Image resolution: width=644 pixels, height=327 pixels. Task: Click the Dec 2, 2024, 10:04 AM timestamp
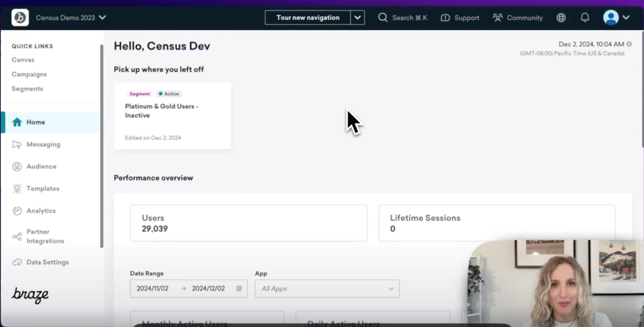[591, 44]
